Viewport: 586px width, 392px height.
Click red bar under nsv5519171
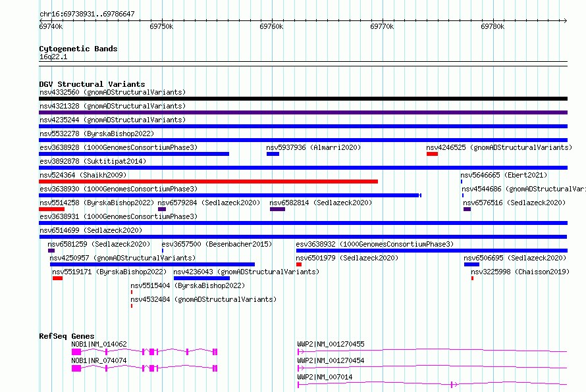coord(57,278)
